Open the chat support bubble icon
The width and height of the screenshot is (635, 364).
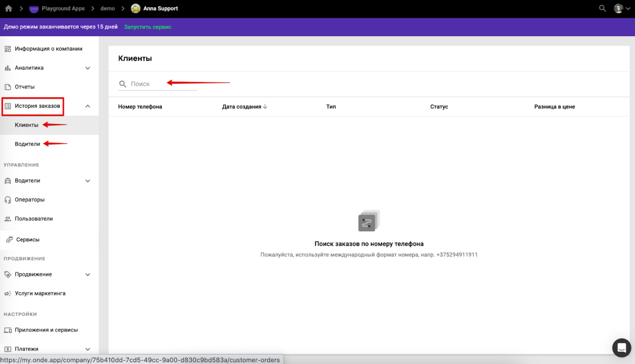coord(621,348)
